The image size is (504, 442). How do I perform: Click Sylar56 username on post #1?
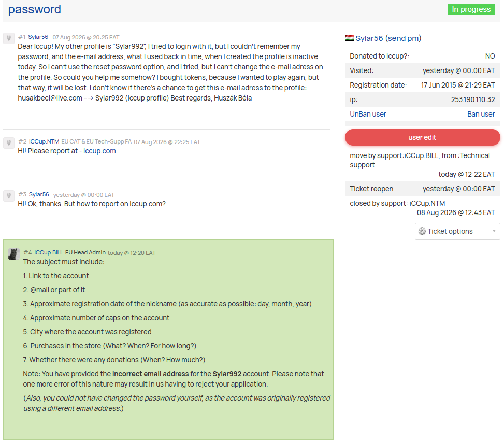click(38, 37)
